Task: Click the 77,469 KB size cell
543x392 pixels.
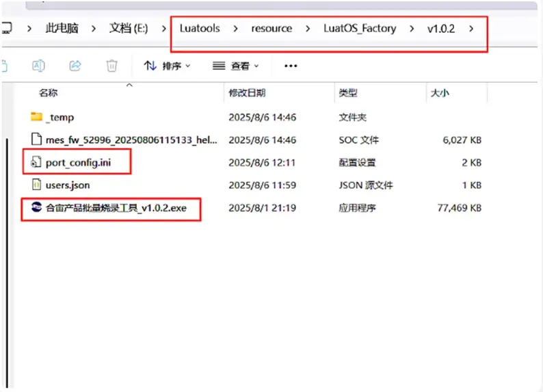Action: point(459,208)
